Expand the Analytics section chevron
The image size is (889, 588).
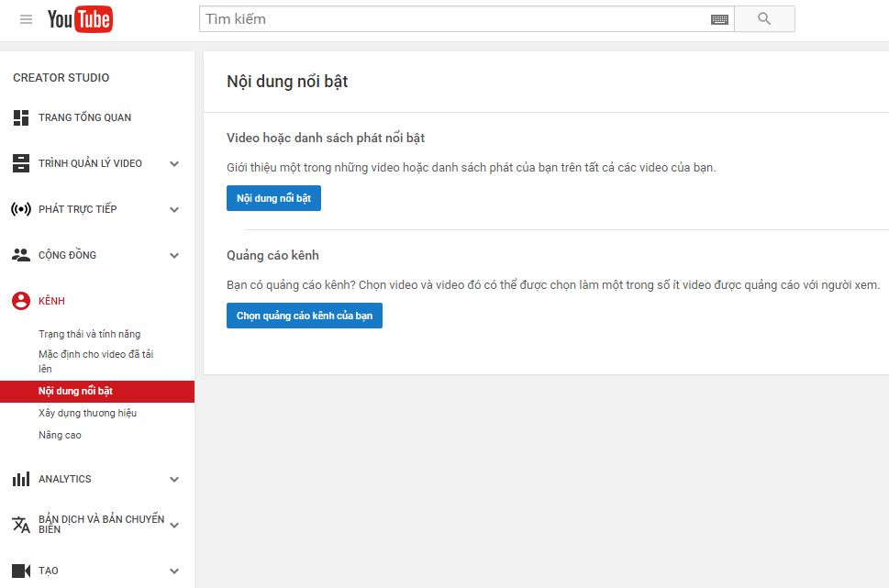[174, 479]
